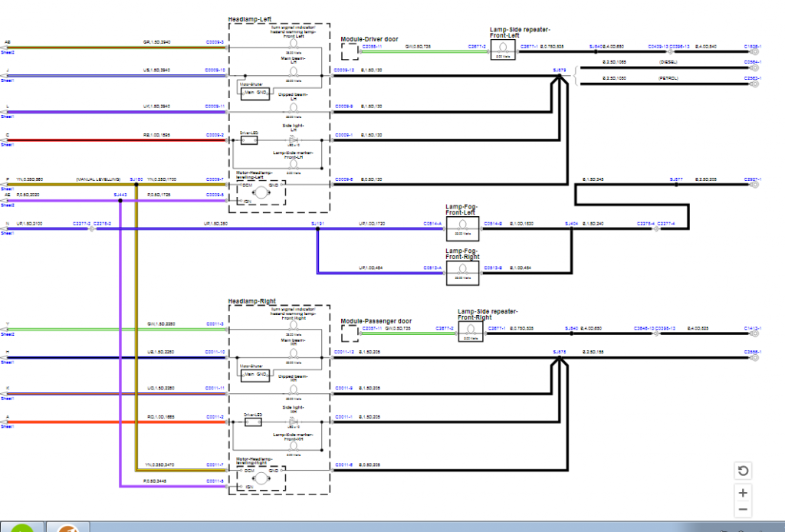The image size is (785, 532).
Task: Open connector link C0009-11
Action: [215, 106]
